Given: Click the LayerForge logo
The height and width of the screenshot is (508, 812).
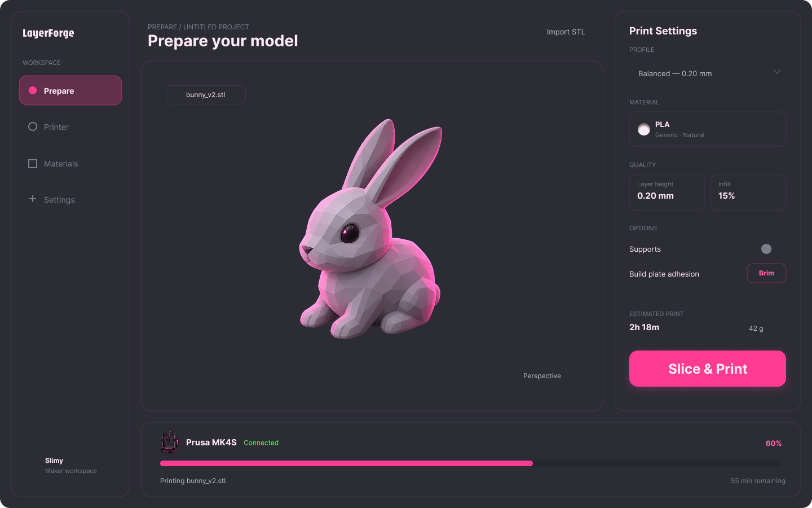Looking at the screenshot, I should point(48,33).
